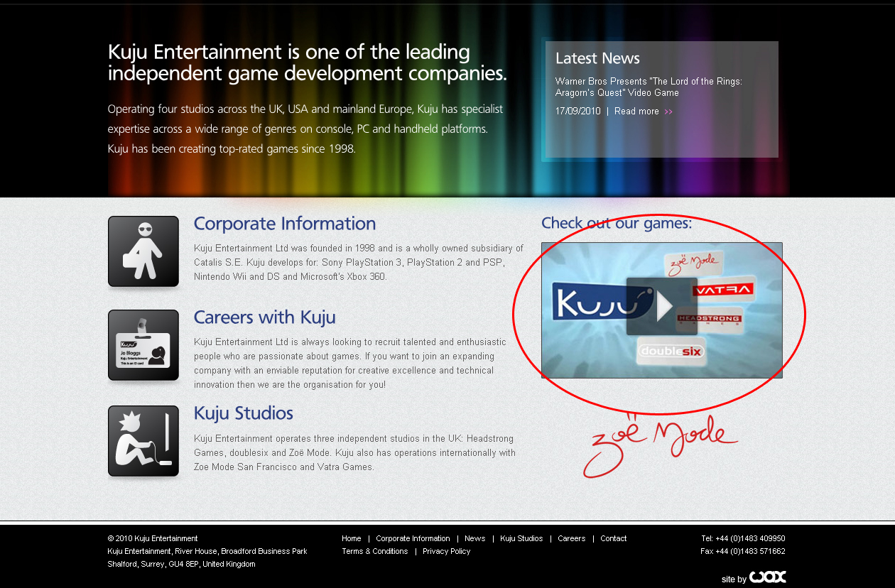Click the Careers ID badge icon
Viewport: 895px width, 588px height.
pyautogui.click(x=143, y=345)
